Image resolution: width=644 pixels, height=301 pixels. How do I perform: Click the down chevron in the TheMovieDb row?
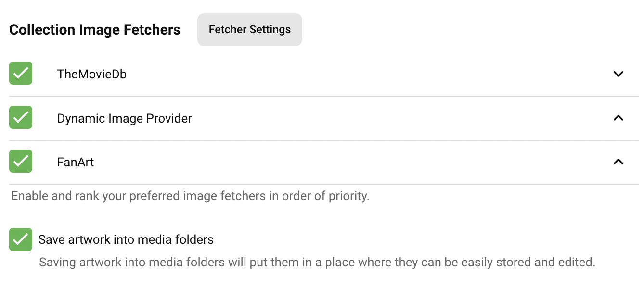[618, 74]
